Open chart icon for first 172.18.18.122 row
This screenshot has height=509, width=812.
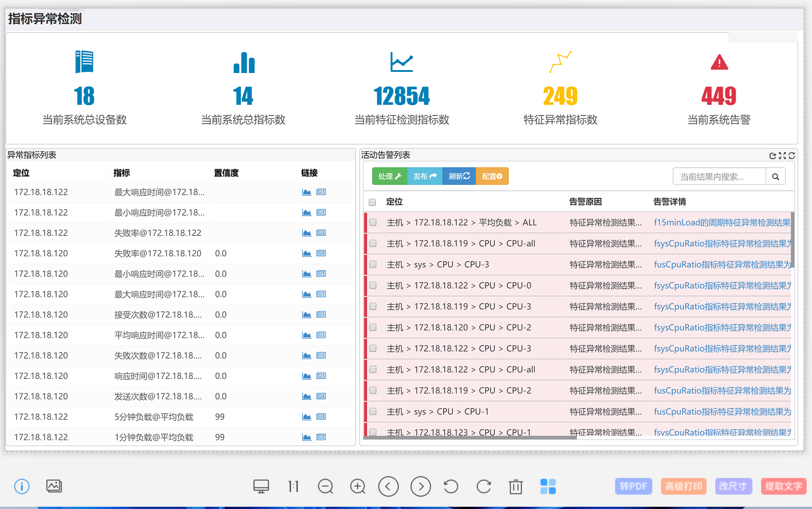pyautogui.click(x=307, y=192)
